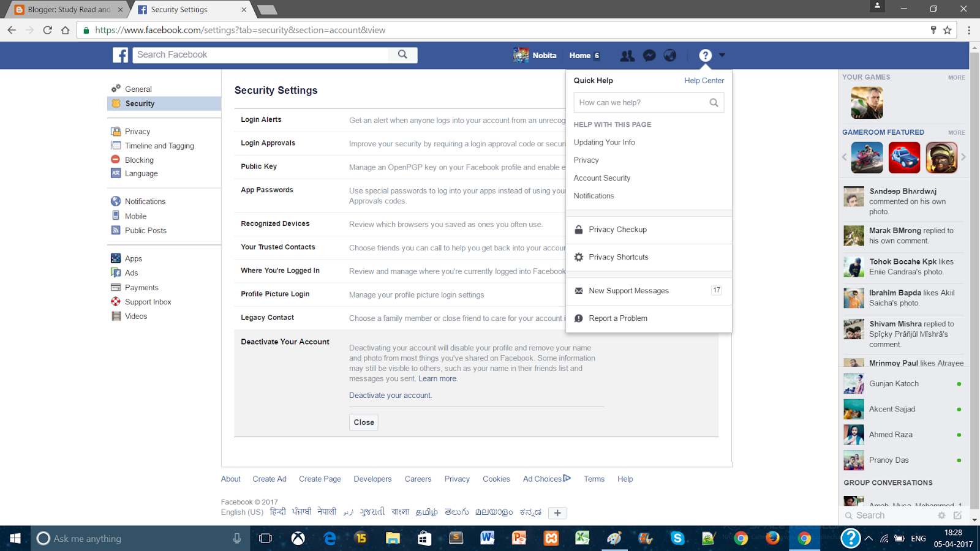980x551 pixels.
Task: Open Public Posts settings
Action: (146, 230)
